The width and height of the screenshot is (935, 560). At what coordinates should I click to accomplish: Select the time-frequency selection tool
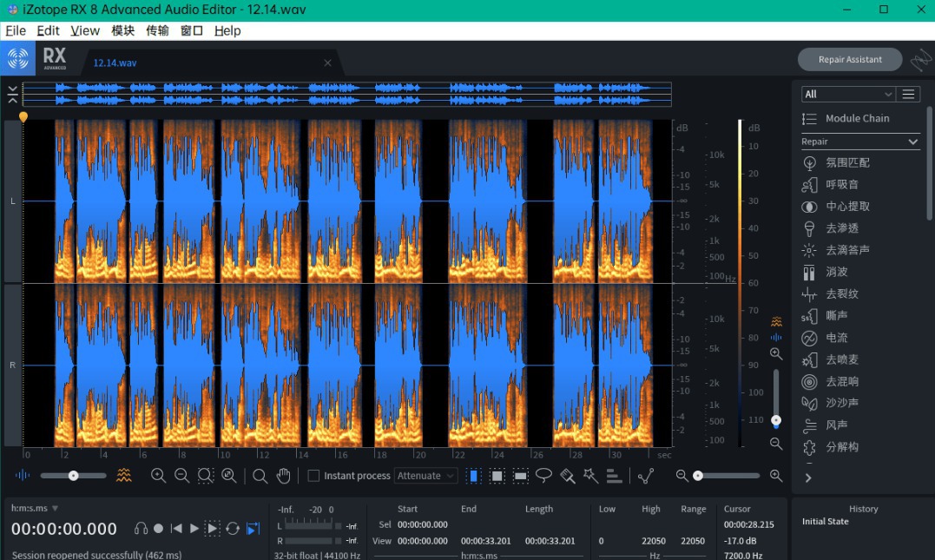coord(497,476)
